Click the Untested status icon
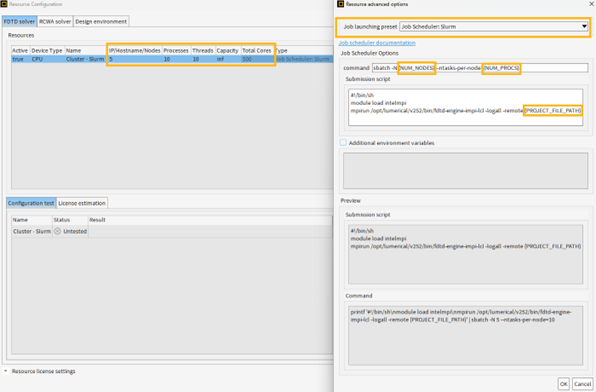 pyautogui.click(x=57, y=231)
